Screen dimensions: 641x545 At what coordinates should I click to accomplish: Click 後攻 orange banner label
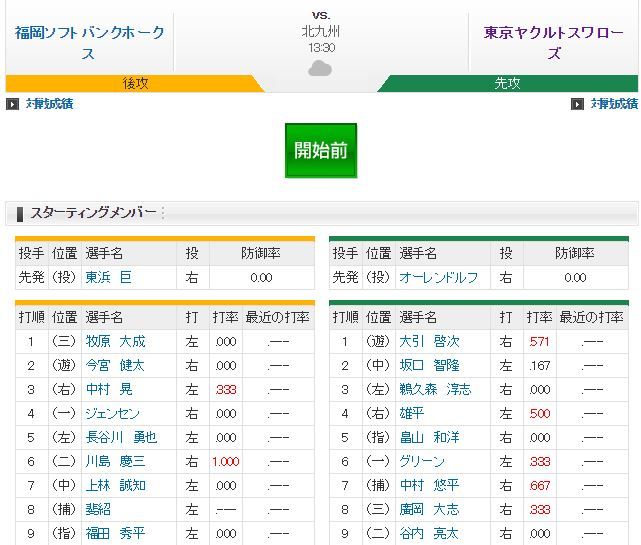pos(135,83)
